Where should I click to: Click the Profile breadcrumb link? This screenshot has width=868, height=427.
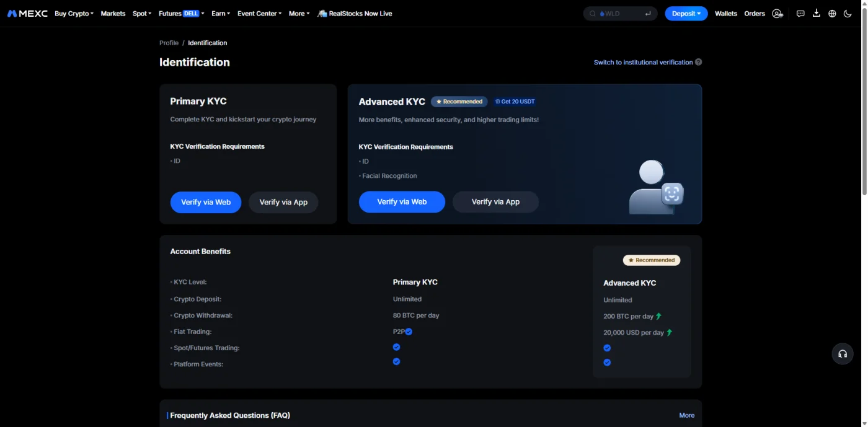(169, 43)
